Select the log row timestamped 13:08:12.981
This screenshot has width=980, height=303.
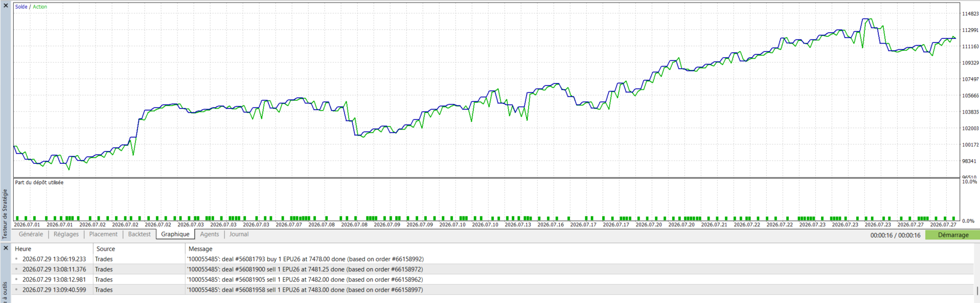493,279
